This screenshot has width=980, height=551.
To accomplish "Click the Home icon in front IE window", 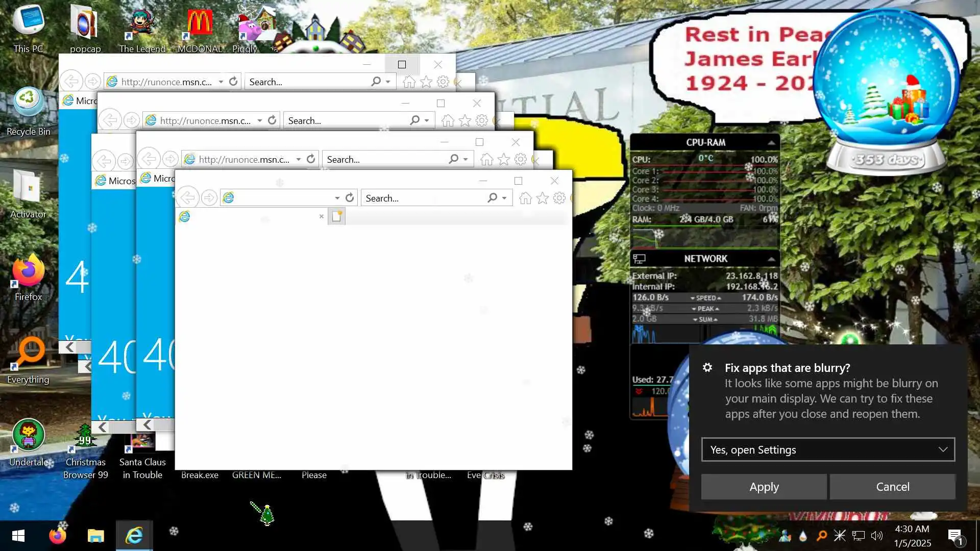I will click(x=525, y=198).
